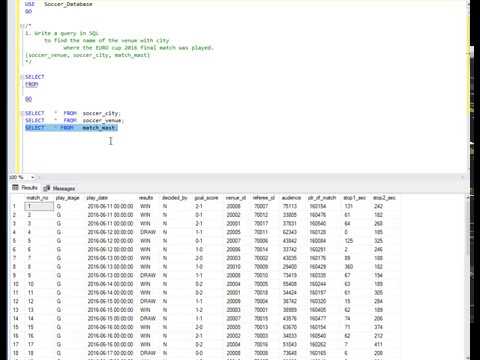This screenshot has width=480, height=360.
Task: Click audience cell in row 5
Action: pyautogui.click(x=290, y=241)
